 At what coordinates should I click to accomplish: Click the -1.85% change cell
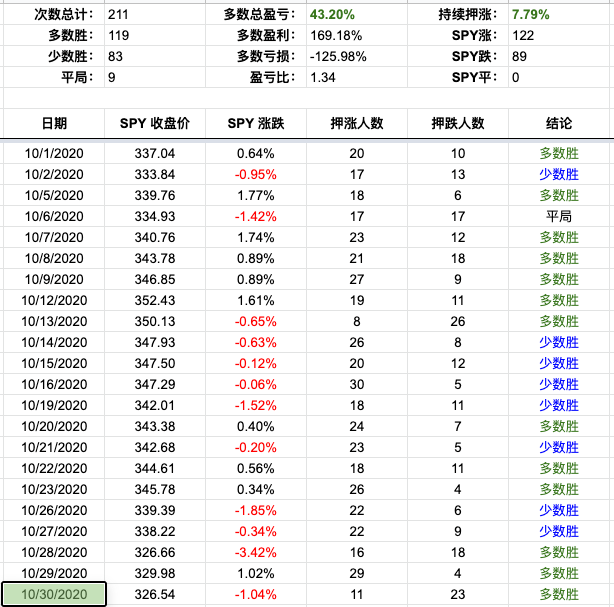(x=256, y=511)
